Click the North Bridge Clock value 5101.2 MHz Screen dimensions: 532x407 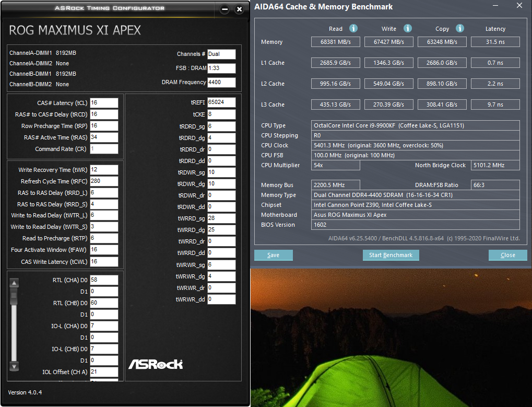pyautogui.click(x=495, y=165)
